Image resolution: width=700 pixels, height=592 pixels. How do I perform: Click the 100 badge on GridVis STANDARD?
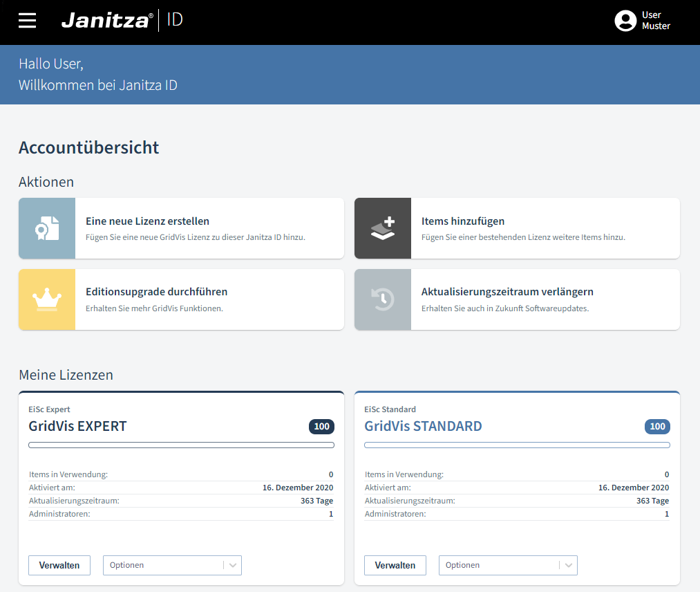point(657,427)
